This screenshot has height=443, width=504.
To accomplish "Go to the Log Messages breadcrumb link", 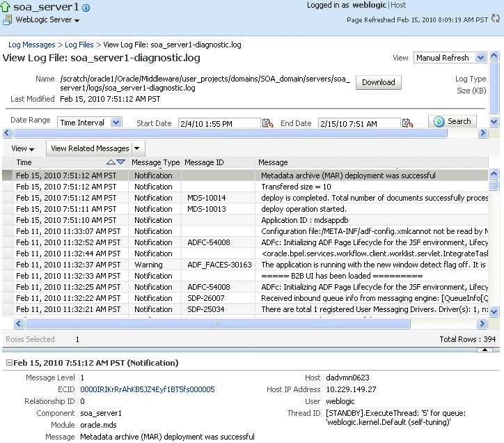I will click(32, 45).
